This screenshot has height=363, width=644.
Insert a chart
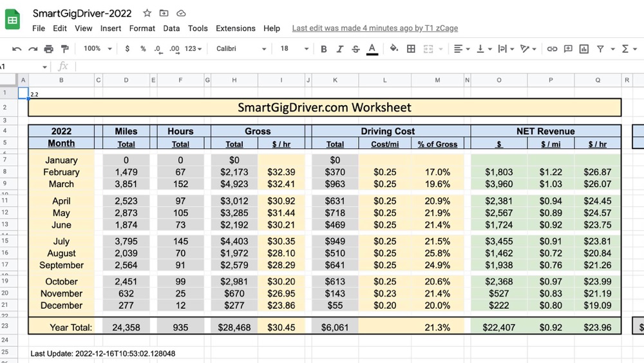pos(583,49)
